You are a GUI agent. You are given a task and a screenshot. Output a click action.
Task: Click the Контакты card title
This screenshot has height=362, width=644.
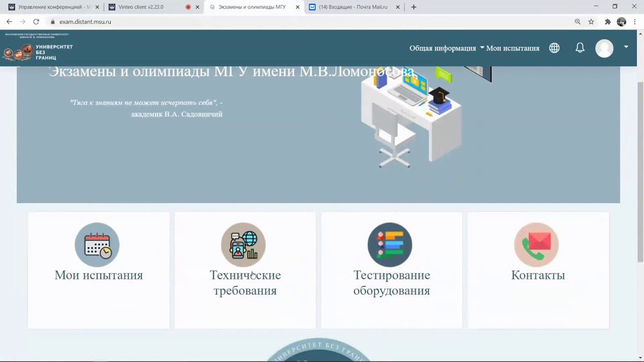coord(538,275)
